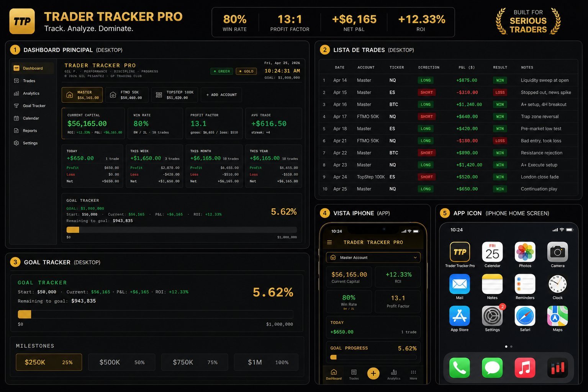Select the TopStep 100K account tab
Screen dimensions: 588x392
(174, 95)
